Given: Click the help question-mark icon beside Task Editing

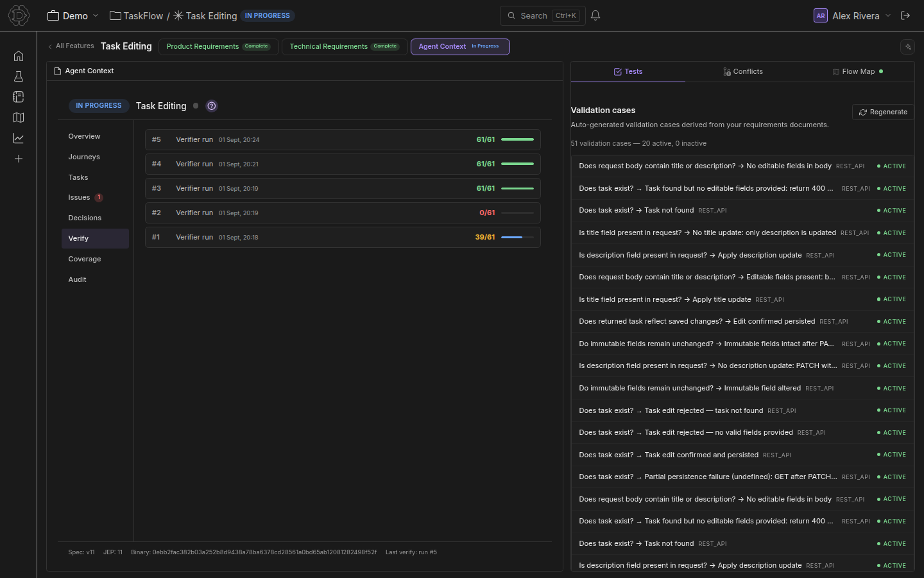Looking at the screenshot, I should 212,106.
